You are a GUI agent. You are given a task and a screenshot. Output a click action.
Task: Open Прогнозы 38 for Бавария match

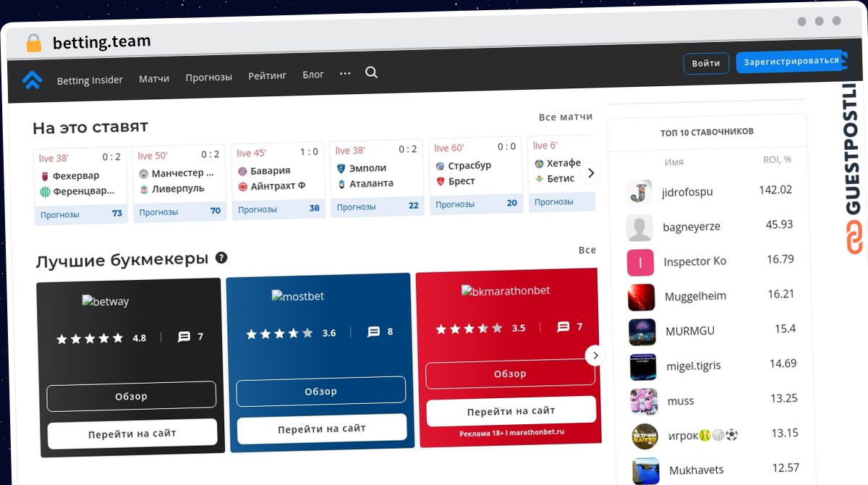pyautogui.click(x=278, y=208)
